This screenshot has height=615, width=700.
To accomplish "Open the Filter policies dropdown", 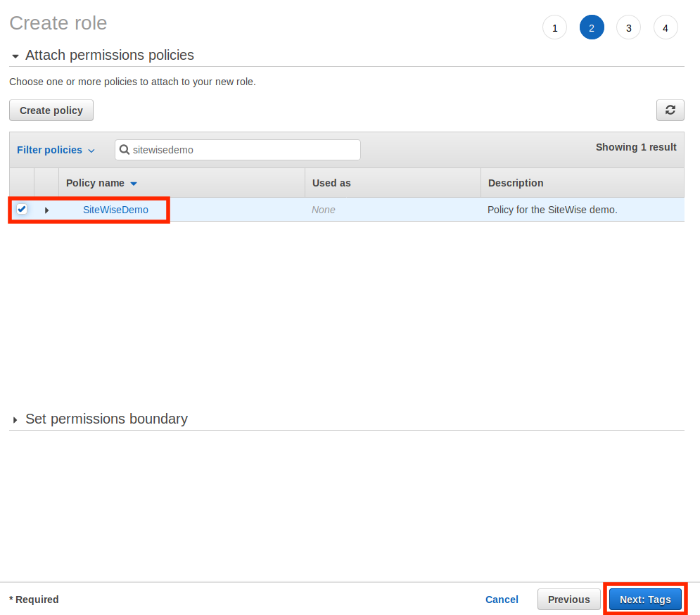I will click(56, 150).
